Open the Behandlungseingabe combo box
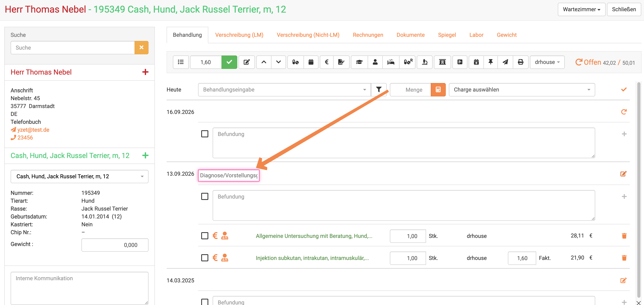 (284, 90)
